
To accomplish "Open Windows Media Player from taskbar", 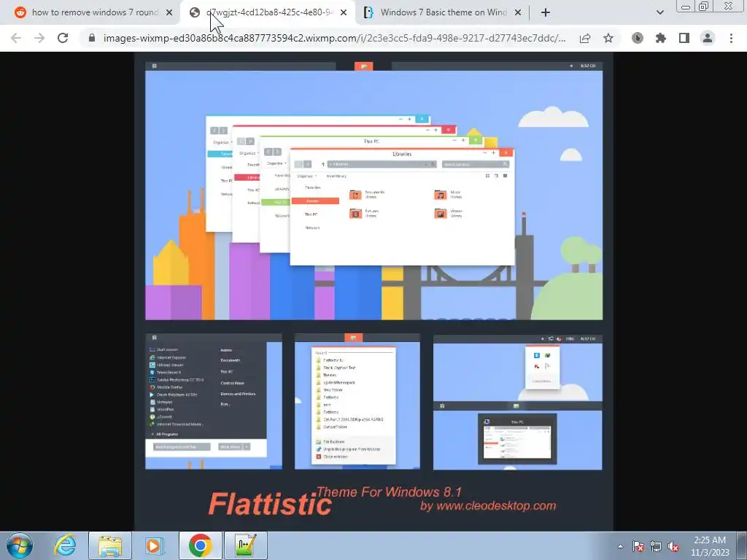I will (154, 545).
